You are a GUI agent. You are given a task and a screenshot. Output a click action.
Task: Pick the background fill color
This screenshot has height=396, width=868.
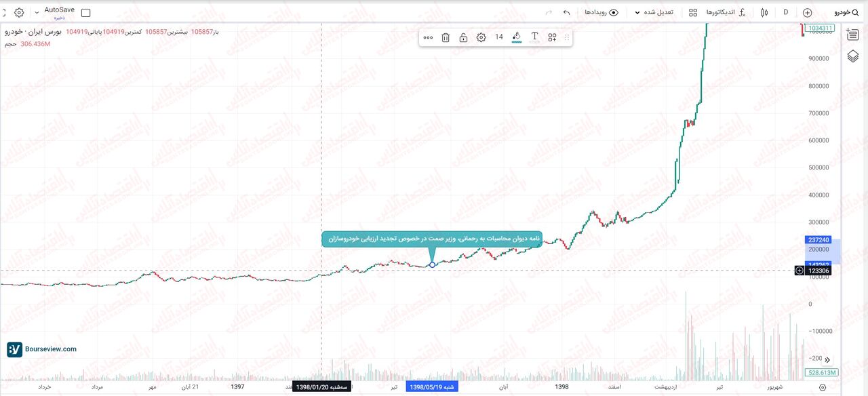pos(516,37)
